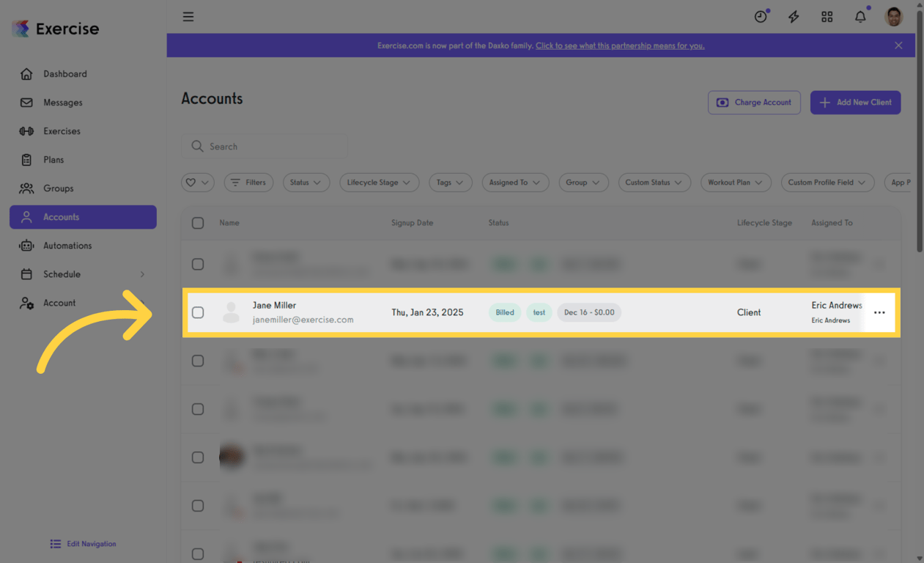Open the Messages section in sidebar
The image size is (924, 563).
pyautogui.click(x=62, y=102)
